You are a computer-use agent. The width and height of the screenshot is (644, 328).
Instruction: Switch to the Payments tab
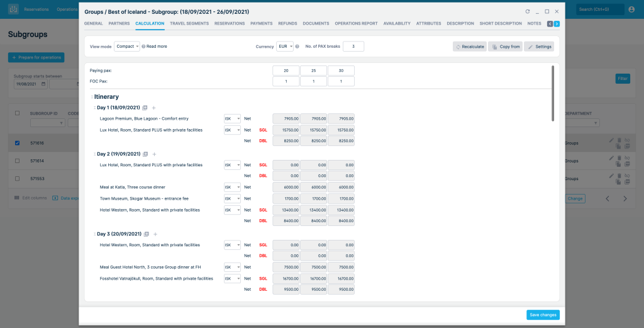(261, 23)
